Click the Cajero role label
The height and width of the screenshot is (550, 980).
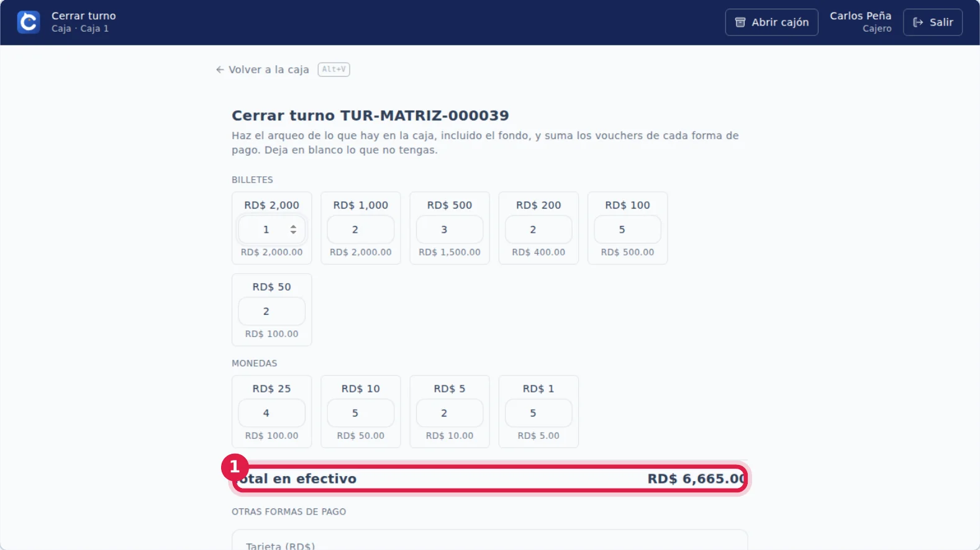coord(877,29)
